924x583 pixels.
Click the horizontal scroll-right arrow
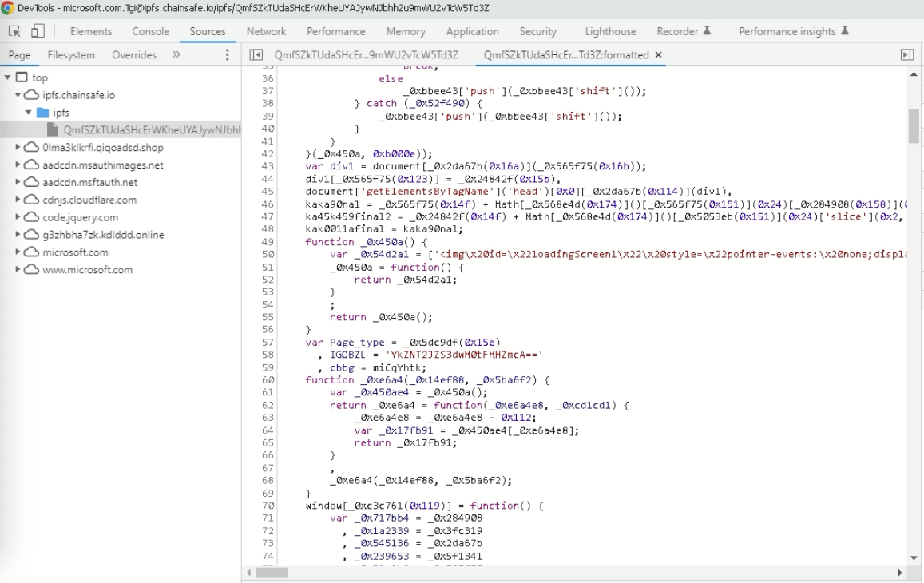(x=899, y=573)
